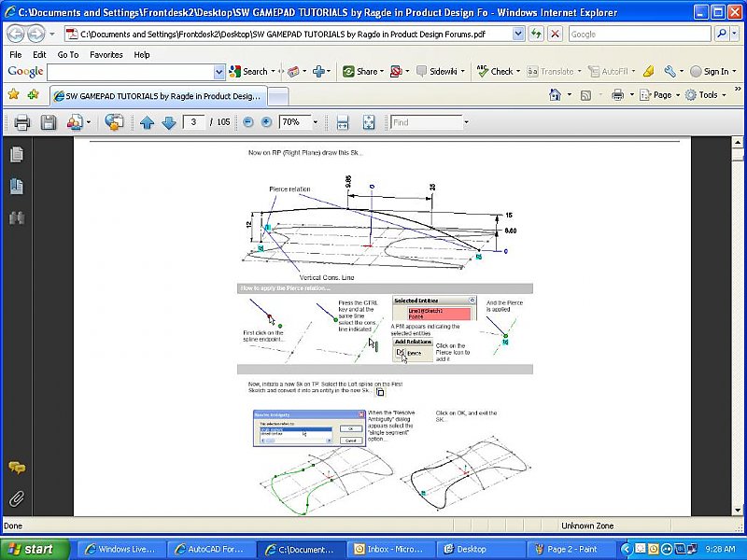Go to next page with down arrow
This screenshot has width=747, height=560.
168,122
